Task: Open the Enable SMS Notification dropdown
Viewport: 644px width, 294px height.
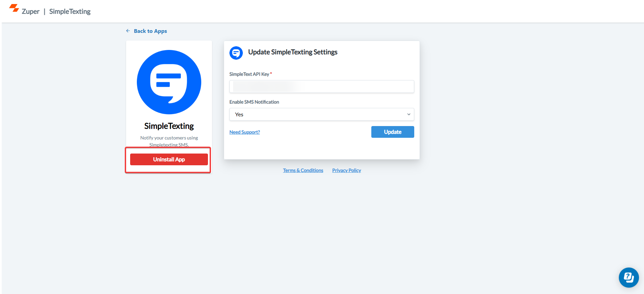Action: click(x=322, y=114)
